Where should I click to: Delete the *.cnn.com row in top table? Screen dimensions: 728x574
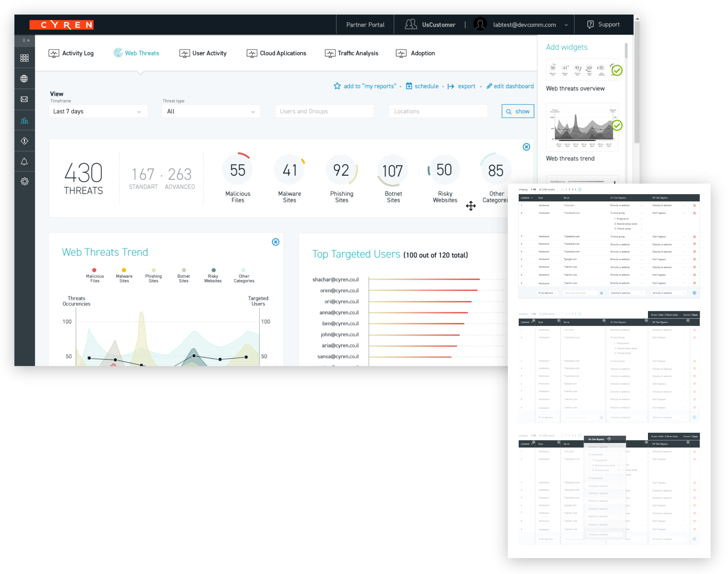694,206
